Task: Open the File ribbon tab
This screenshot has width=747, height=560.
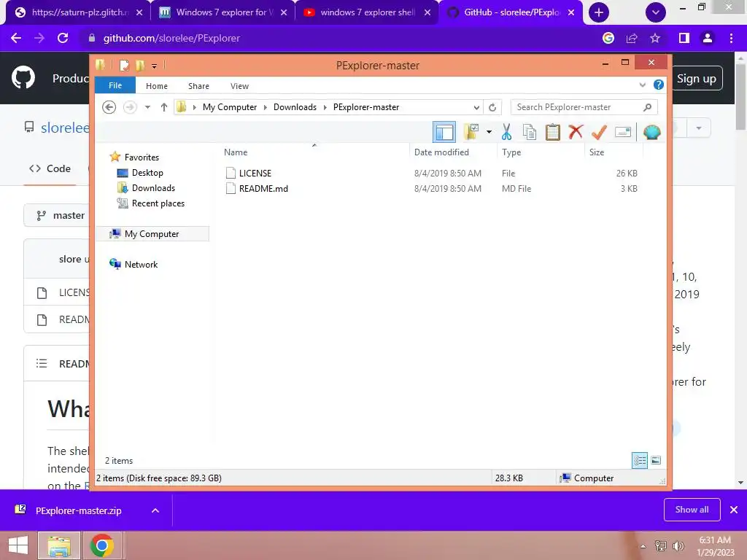Action: [115, 85]
